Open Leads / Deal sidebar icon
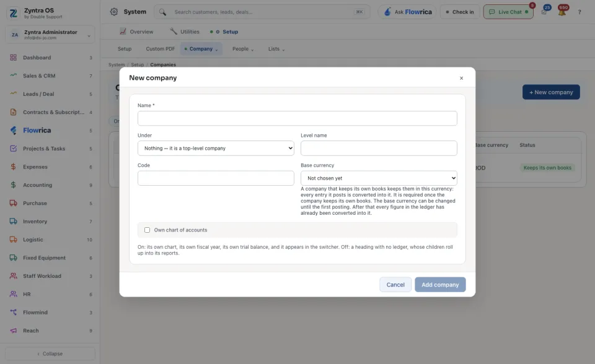 (x=13, y=93)
